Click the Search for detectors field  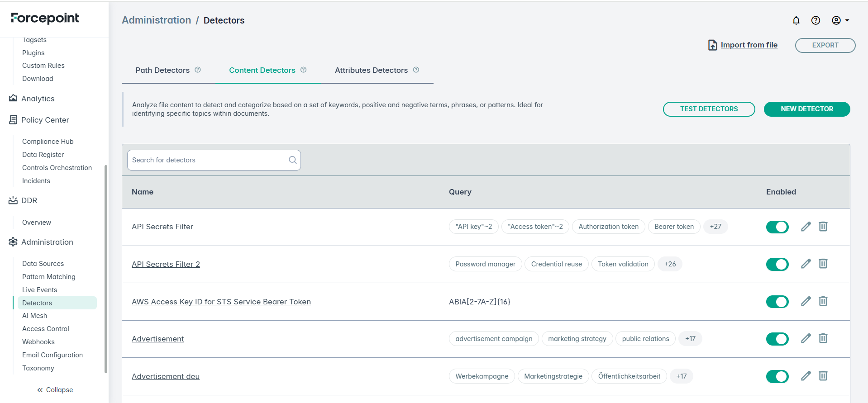tap(208, 160)
